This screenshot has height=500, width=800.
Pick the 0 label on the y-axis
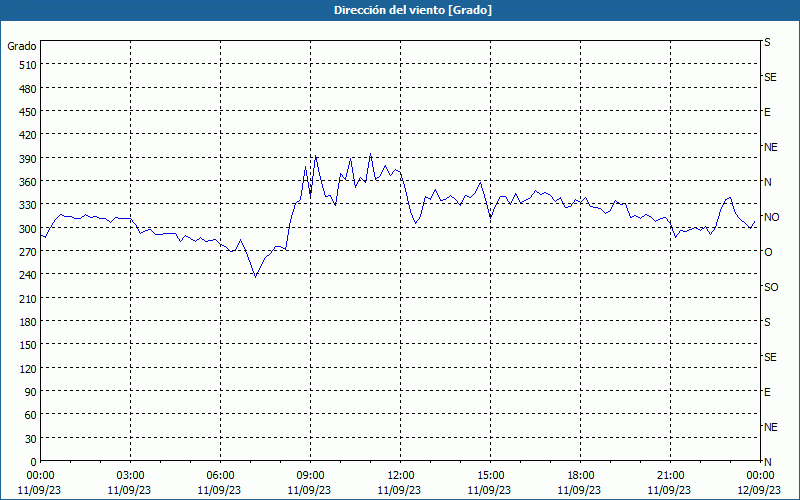coord(34,462)
